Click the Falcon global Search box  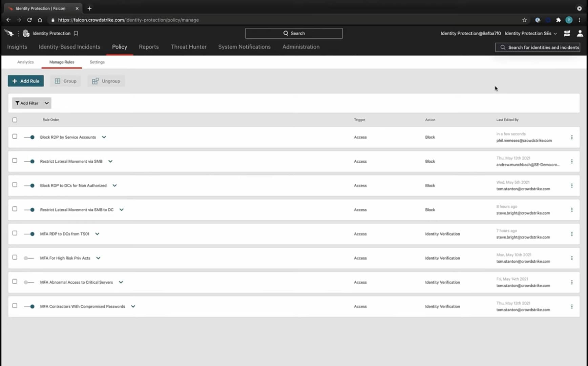pos(294,33)
